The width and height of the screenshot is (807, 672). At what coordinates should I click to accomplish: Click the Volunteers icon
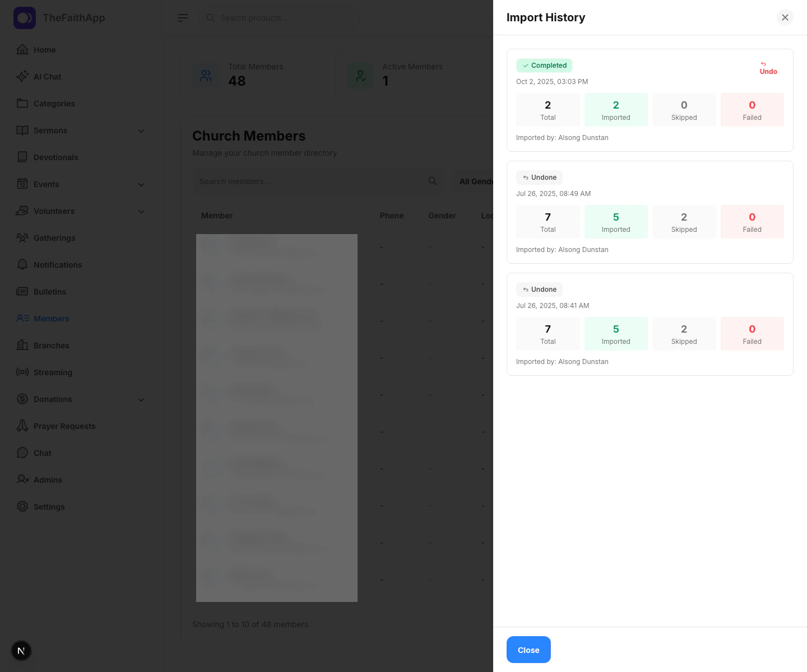[x=22, y=211]
